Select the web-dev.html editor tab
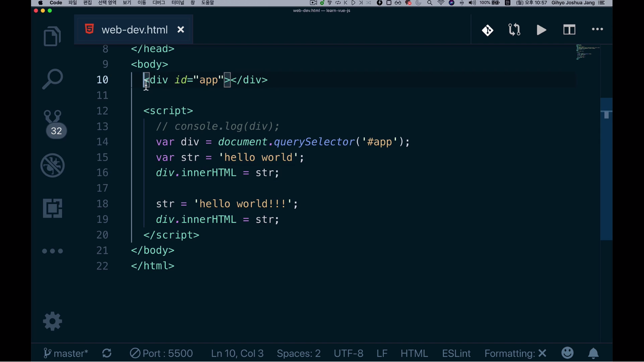 tap(134, 30)
